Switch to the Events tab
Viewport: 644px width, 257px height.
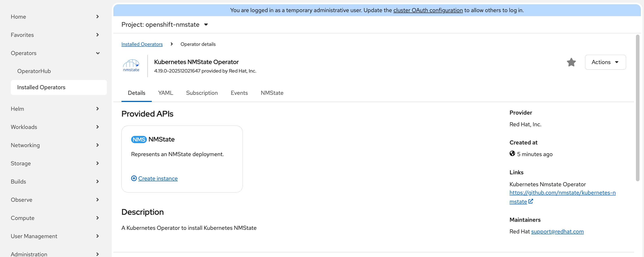(239, 93)
